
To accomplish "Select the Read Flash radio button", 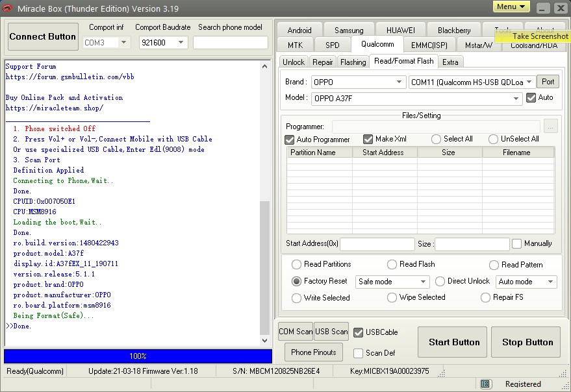I will (392, 264).
